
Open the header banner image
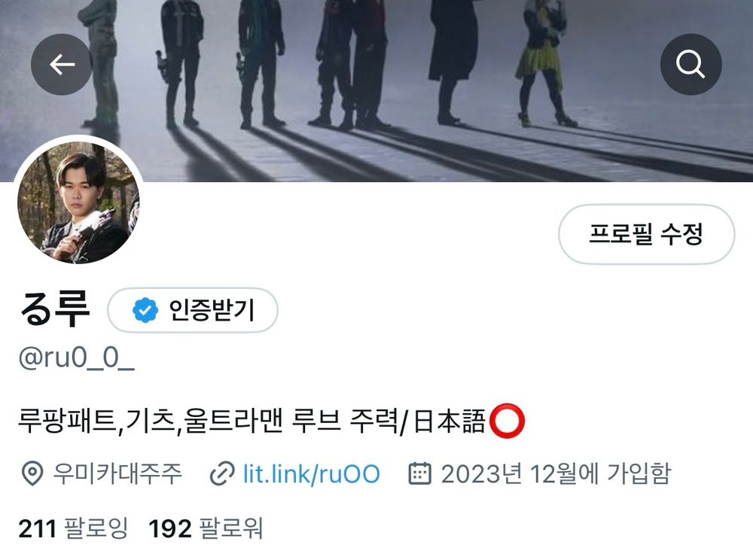coord(376,91)
